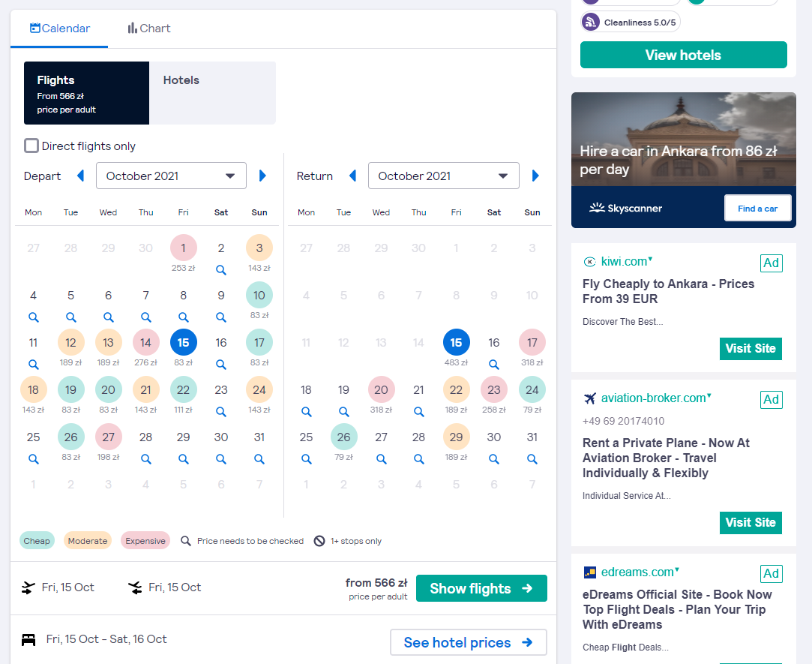The image size is (812, 664).
Task: Open Fly Cheaply to Ankara ad link
Action: tap(668, 291)
